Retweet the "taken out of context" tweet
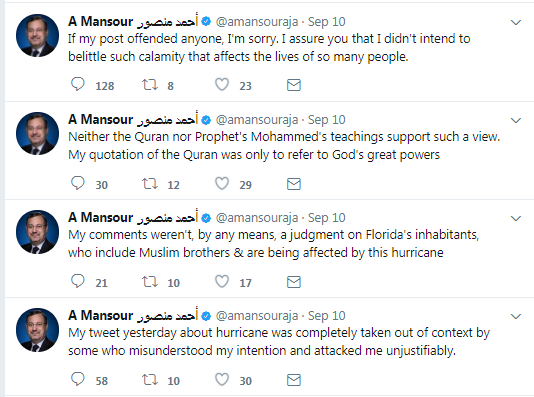Viewport: 534px width, 397px height. click(x=150, y=379)
